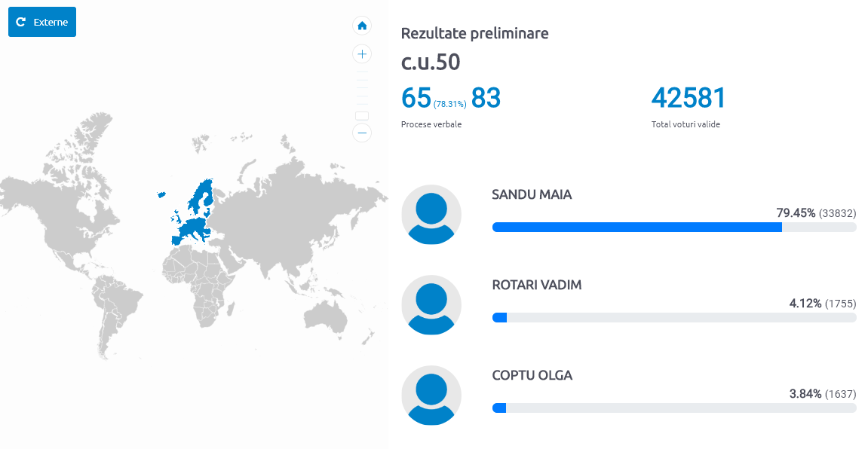This screenshot has height=449, width=868.
Task: Zoom out with the minus icon
Action: tap(362, 133)
